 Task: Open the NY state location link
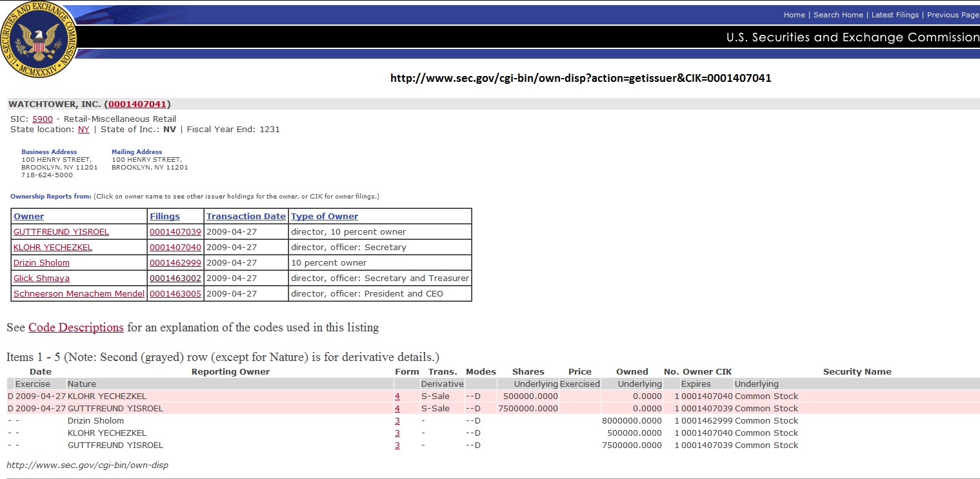(83, 130)
